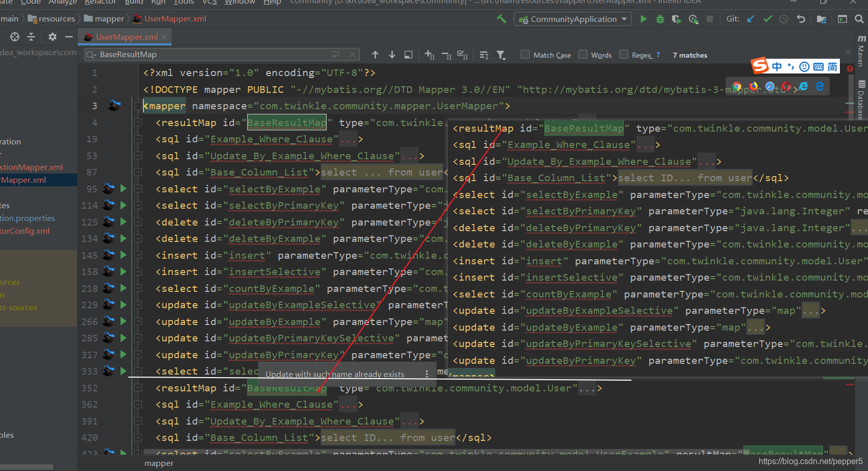The width and height of the screenshot is (868, 471).
Task: Open the Refactor menu
Action: (100, 3)
